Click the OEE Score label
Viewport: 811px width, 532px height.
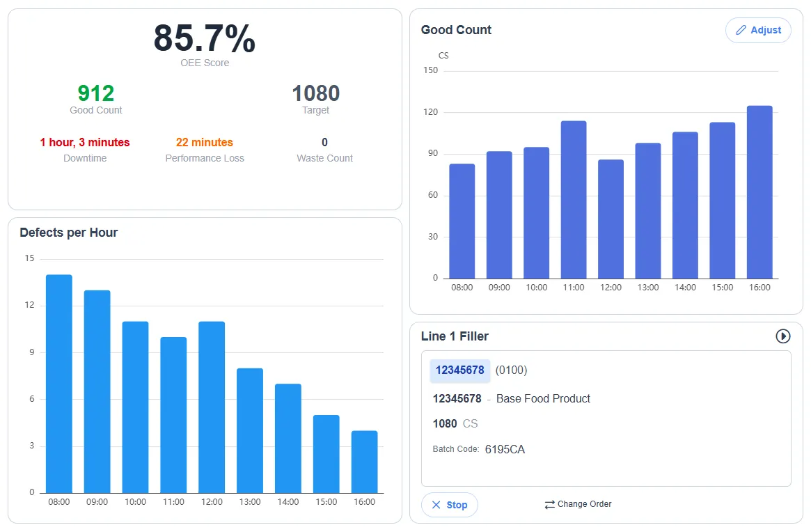coord(205,63)
